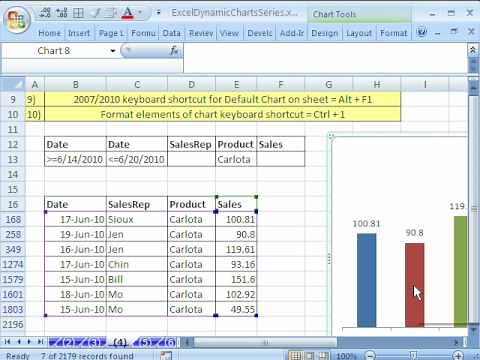This screenshot has height=360, width=480.
Task: Select row 1274 header
Action: [12, 264]
